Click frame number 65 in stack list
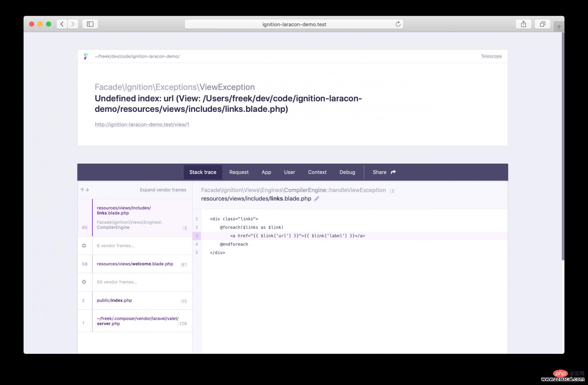 tap(85, 227)
